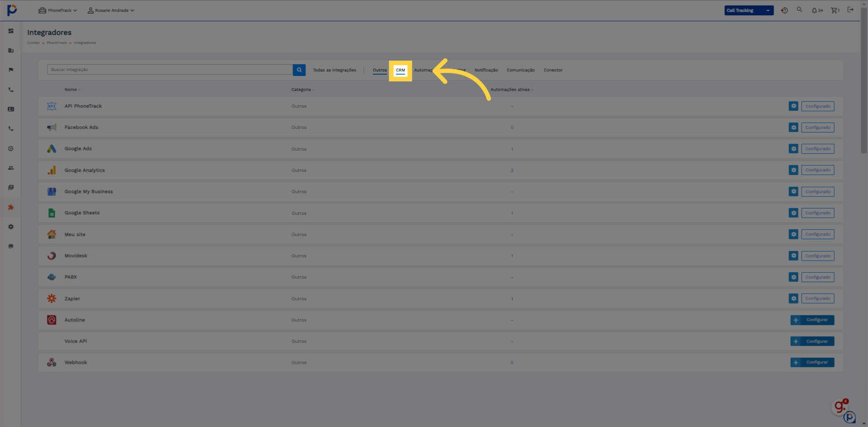The width and height of the screenshot is (868, 427).
Task: Open the library stack icon in the sidebar
Action: 11,187
